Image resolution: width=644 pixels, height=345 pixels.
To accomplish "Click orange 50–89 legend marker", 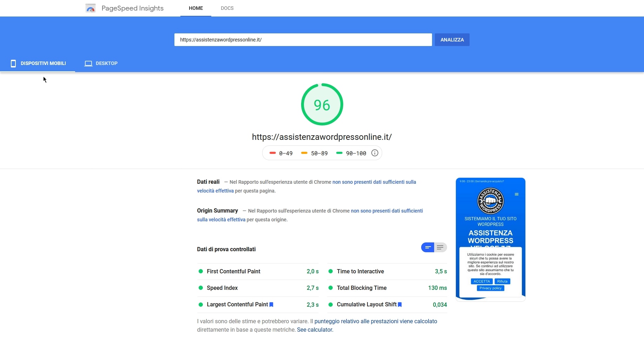I will click(x=304, y=153).
